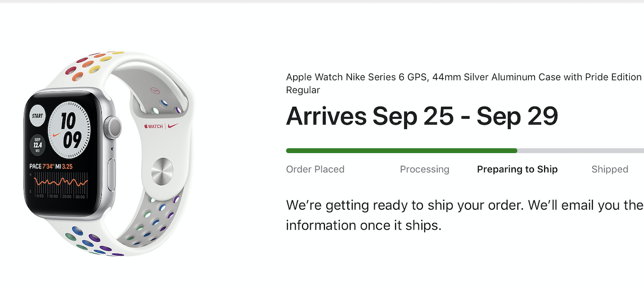Open the Apple Watch Nike Series 6 title
The height and width of the screenshot is (289, 644).
tap(463, 77)
